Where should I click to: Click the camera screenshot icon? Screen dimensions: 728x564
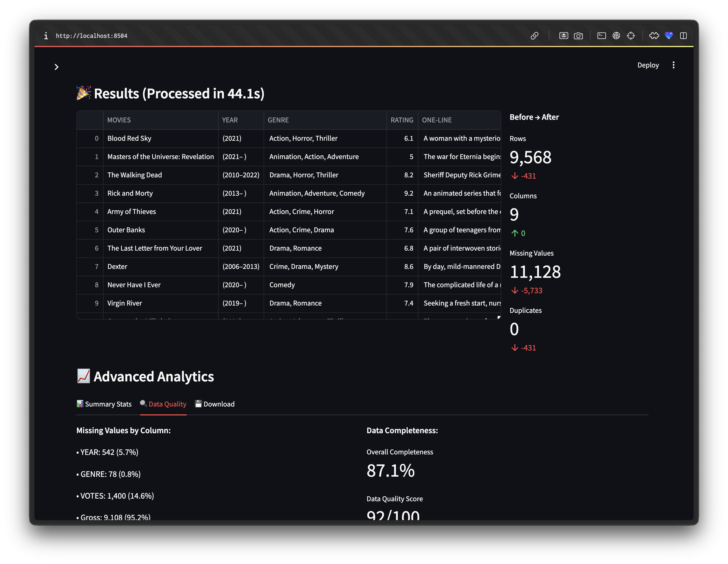pyautogui.click(x=578, y=36)
